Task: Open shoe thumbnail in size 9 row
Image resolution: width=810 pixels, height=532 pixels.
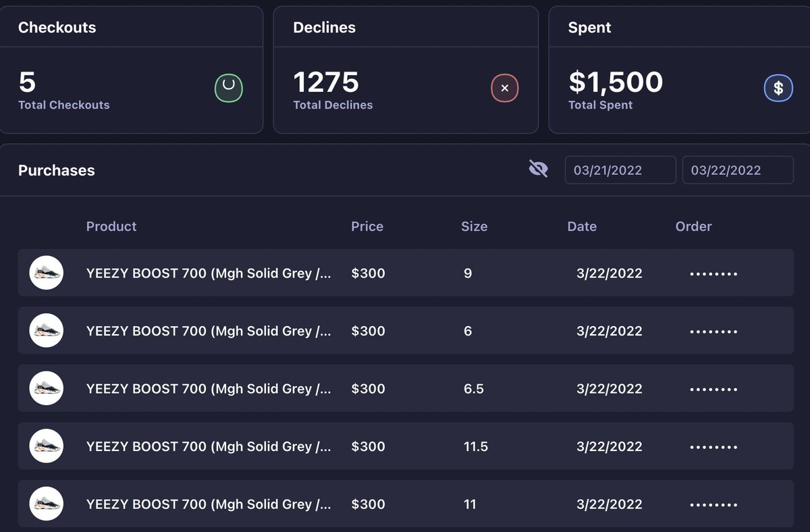Action: tap(47, 273)
